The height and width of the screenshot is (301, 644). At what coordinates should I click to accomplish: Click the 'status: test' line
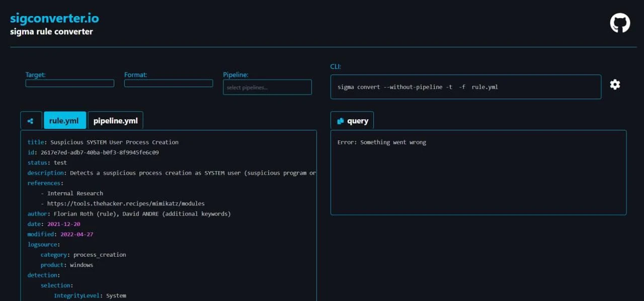coord(47,163)
